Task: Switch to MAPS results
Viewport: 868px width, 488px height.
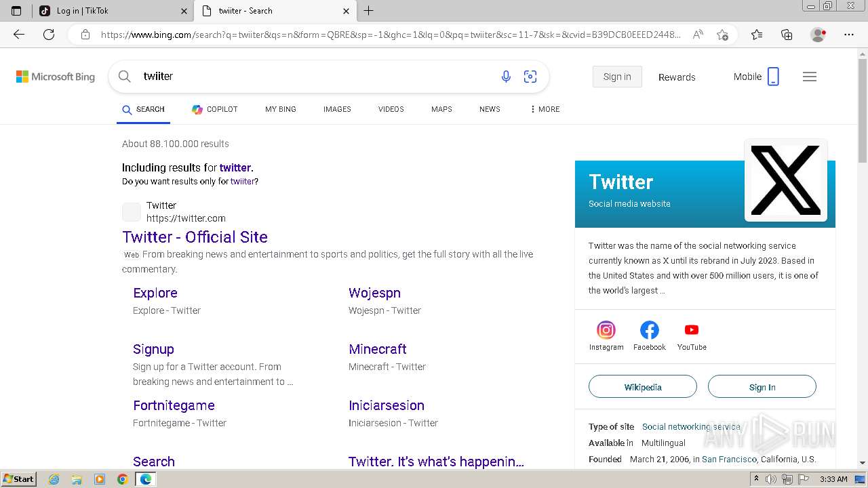Action: (x=441, y=109)
